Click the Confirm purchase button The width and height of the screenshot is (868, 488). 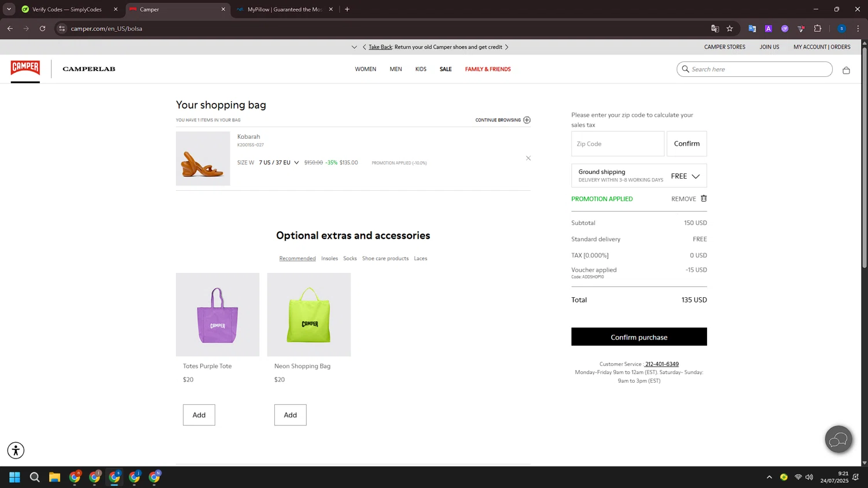(639, 337)
